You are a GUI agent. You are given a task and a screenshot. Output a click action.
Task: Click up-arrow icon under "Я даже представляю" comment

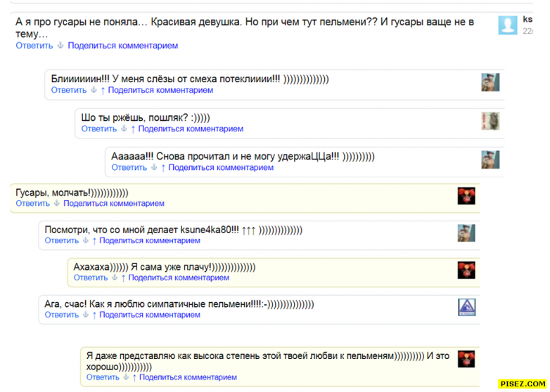coord(134,378)
